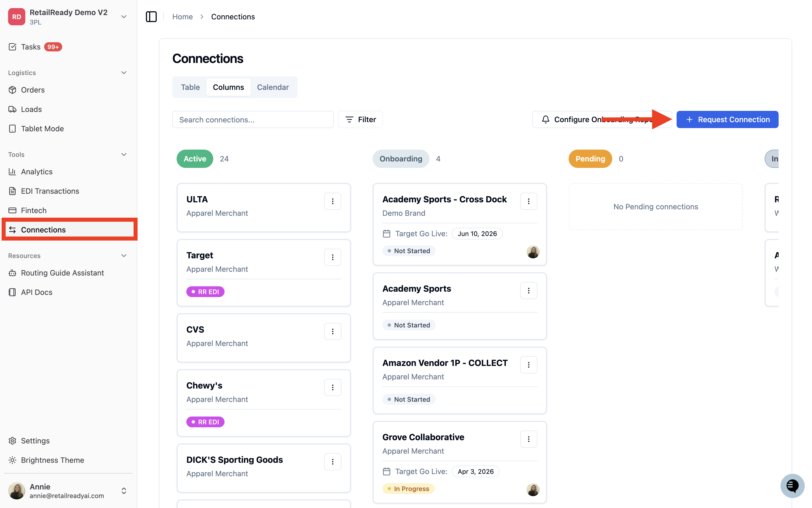Screen dimensions: 812x508
Task: Toggle Brightness Theme
Action: (x=52, y=460)
